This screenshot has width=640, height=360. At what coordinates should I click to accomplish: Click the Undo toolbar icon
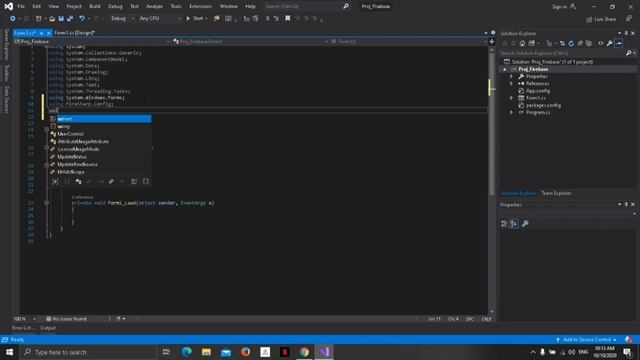click(82, 18)
